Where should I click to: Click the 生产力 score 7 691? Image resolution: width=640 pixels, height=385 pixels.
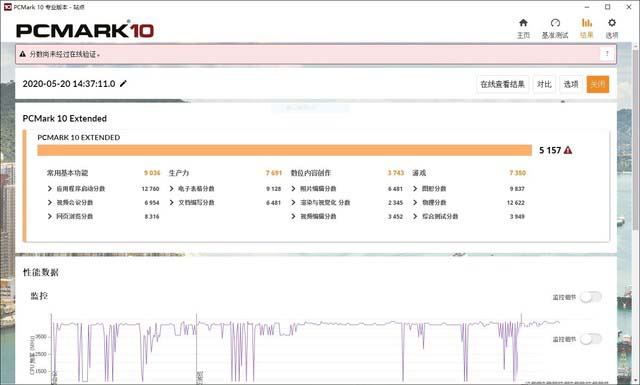click(x=273, y=173)
